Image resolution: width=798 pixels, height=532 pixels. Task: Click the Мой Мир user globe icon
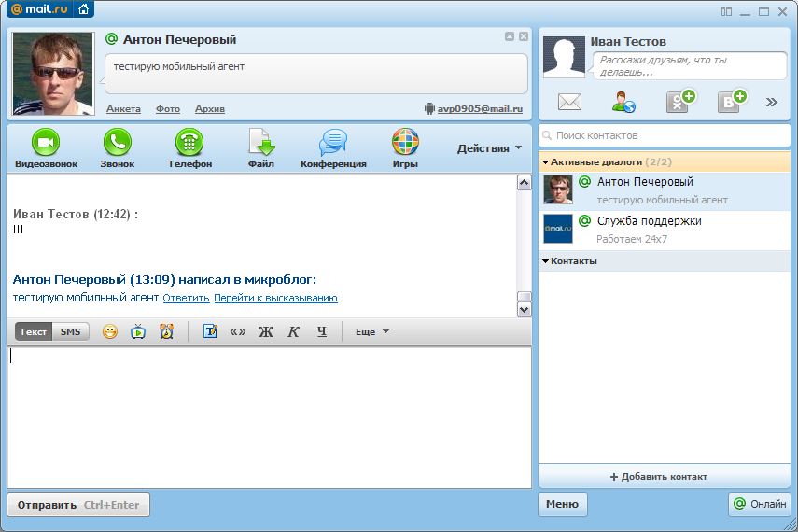coord(623,102)
